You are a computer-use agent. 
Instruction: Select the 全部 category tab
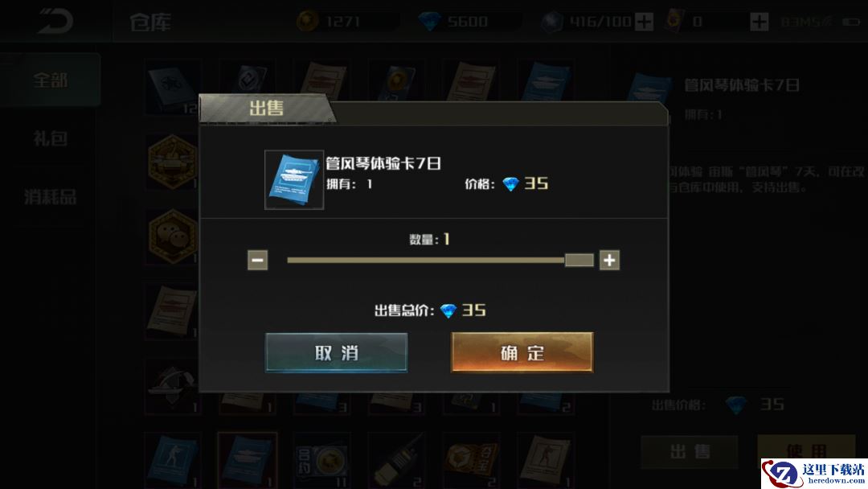point(50,80)
